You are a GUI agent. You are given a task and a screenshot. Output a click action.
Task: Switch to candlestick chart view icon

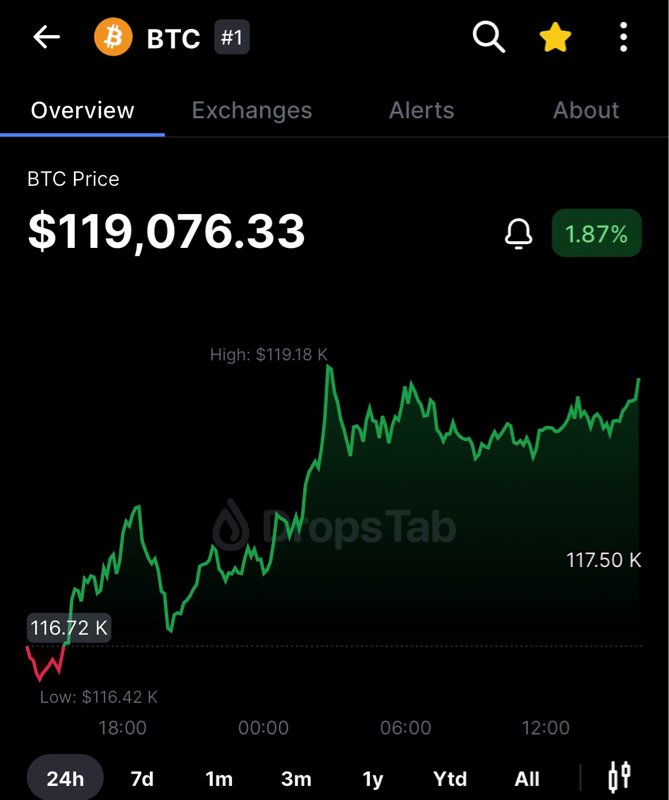pos(619,776)
